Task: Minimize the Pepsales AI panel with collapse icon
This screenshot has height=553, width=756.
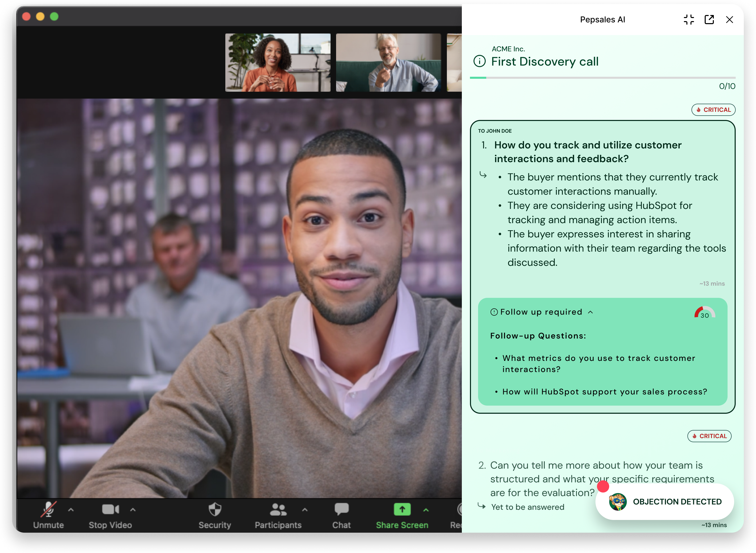Action: [x=689, y=20]
